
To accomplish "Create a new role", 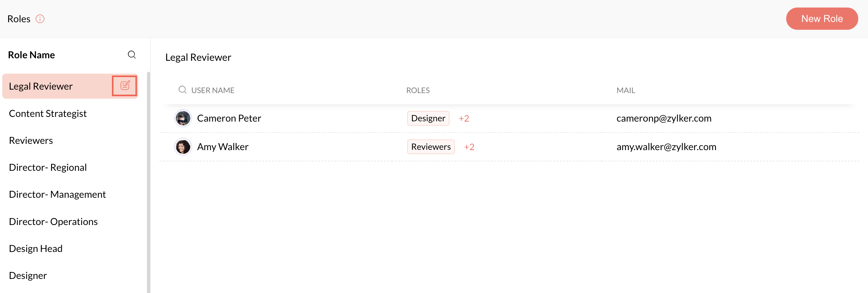I will (x=822, y=19).
